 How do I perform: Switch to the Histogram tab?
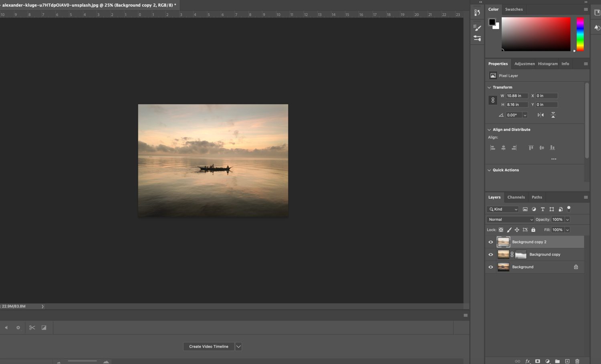click(548, 64)
